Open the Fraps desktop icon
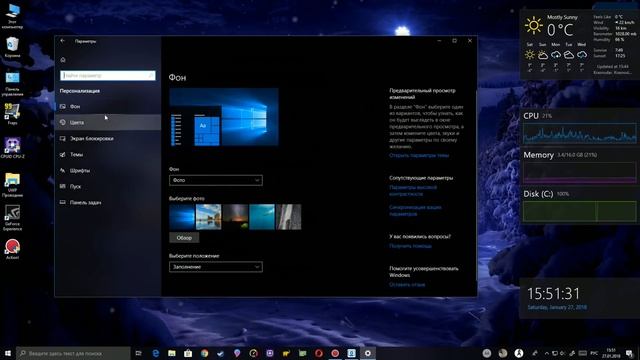640x360 pixels. pos(12,114)
